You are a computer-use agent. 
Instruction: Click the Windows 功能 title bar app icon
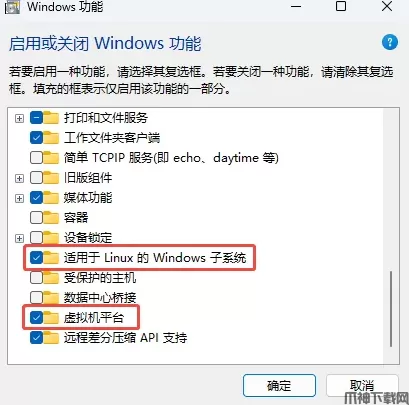(x=12, y=7)
